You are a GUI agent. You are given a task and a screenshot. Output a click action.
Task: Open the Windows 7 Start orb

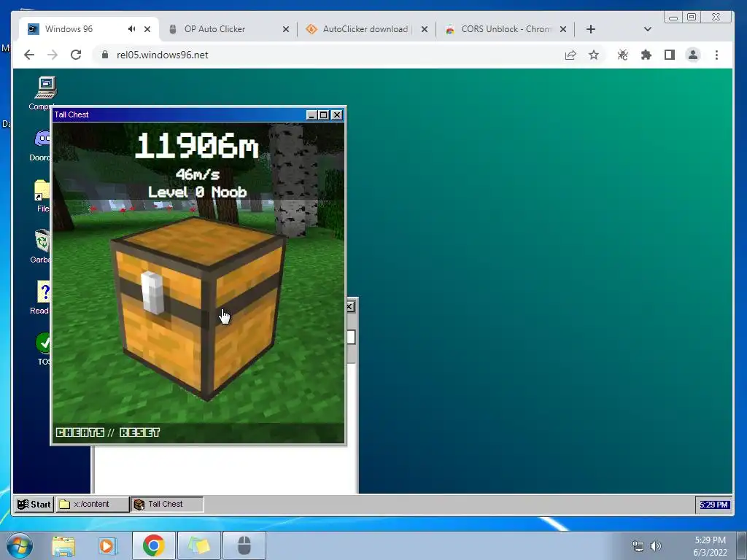pyautogui.click(x=19, y=545)
